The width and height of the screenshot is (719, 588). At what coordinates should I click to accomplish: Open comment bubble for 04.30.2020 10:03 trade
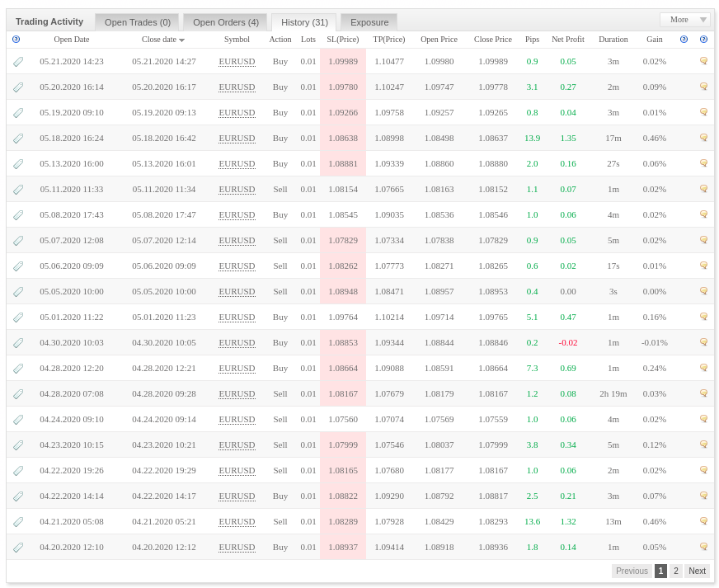click(703, 341)
